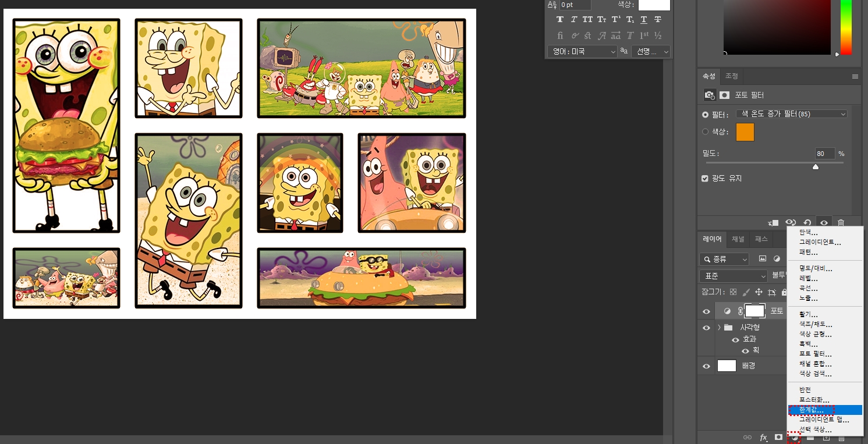Toggle 효과 effects visibility eye

click(x=735, y=339)
